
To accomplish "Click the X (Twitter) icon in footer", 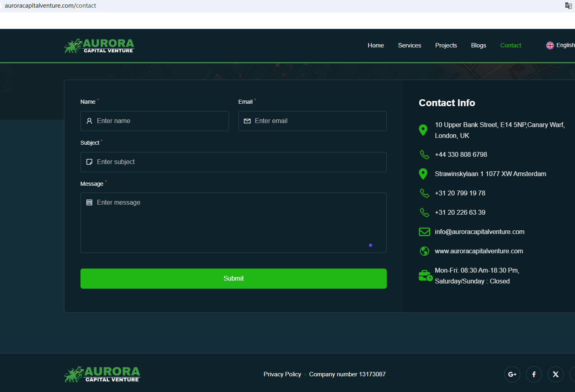I will click(x=555, y=374).
